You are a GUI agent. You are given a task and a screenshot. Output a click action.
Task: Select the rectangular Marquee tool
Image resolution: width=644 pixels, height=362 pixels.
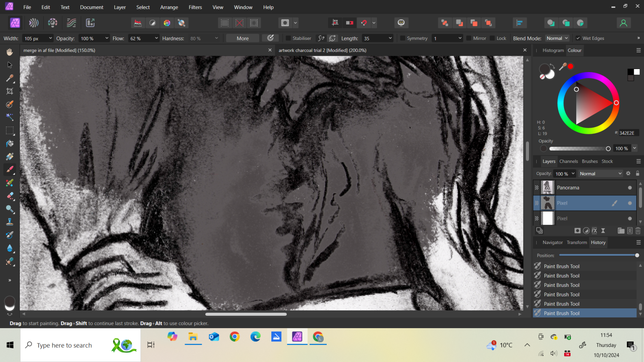pyautogui.click(x=9, y=131)
